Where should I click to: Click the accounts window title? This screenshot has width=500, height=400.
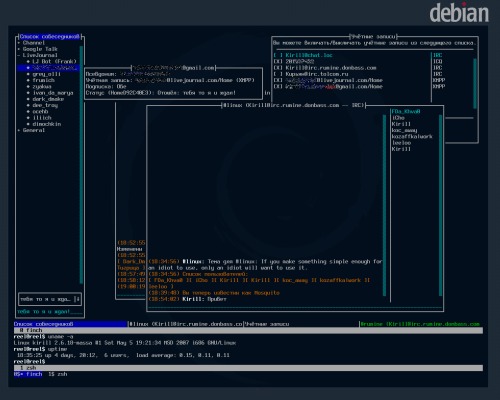[x=373, y=37]
